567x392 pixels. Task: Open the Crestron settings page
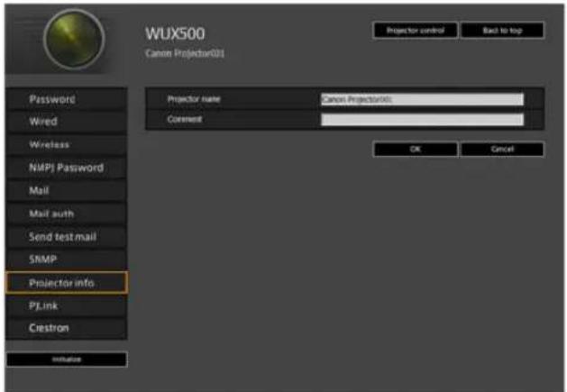[x=67, y=328]
